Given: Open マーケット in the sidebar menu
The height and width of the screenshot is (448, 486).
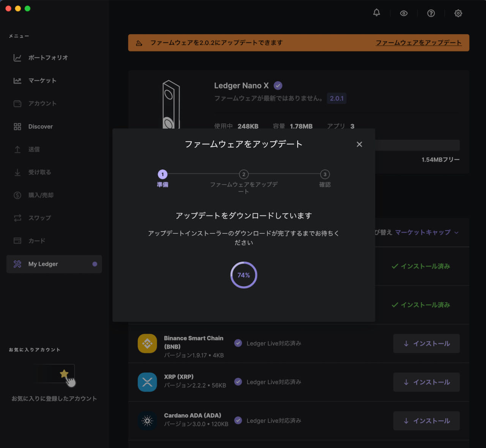Looking at the screenshot, I should pyautogui.click(x=42, y=81).
